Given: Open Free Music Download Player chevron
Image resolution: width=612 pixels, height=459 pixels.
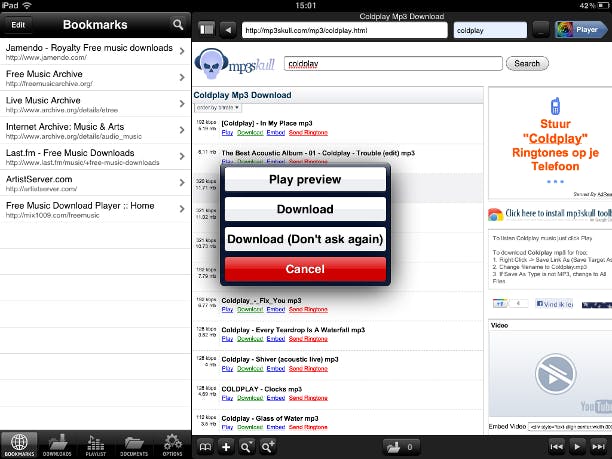Looking at the screenshot, I should [x=182, y=209].
